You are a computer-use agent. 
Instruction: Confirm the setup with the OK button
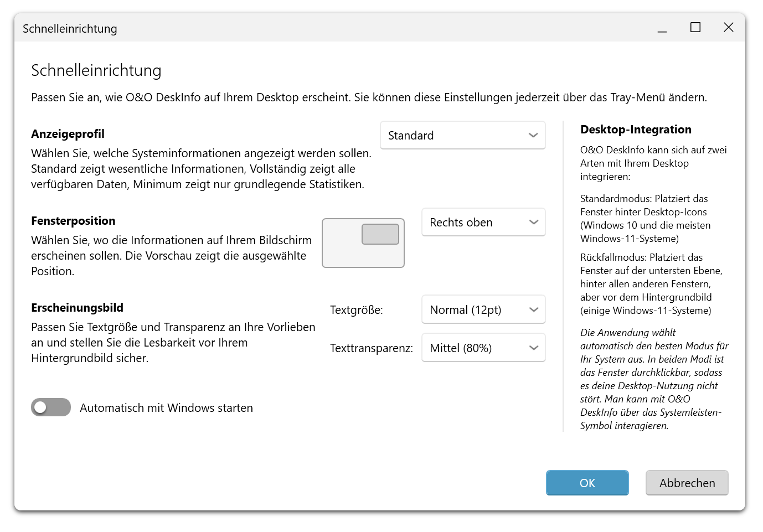[x=587, y=483]
